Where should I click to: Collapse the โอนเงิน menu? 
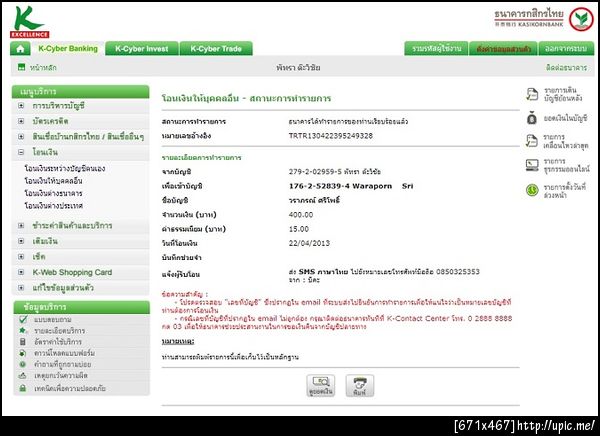coord(21,152)
